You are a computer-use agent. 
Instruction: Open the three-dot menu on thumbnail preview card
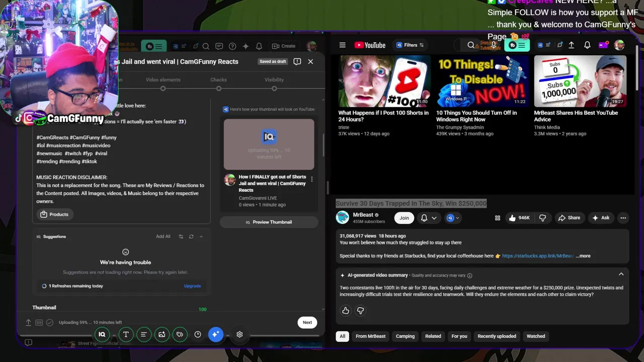[x=311, y=179]
